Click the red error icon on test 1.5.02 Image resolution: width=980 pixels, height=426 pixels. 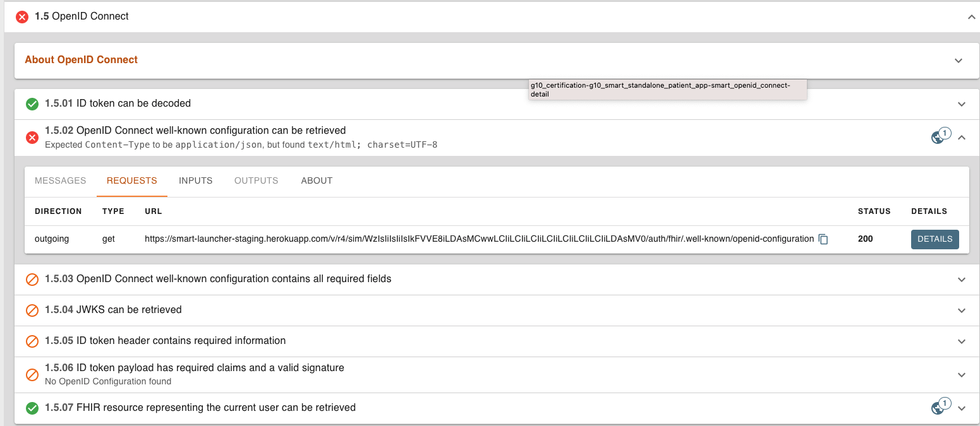[32, 138]
